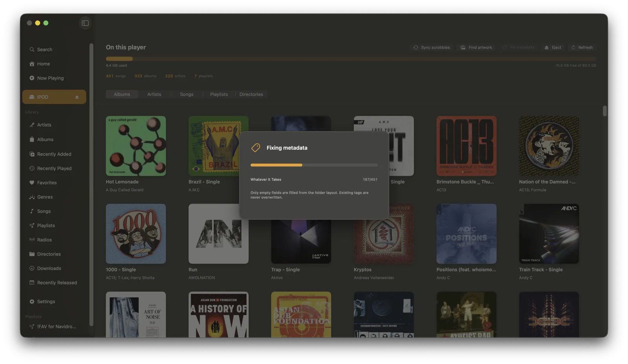Image resolution: width=628 pixels, height=364 pixels.
Task: Toggle the sidebar panel icon
Action: (85, 23)
